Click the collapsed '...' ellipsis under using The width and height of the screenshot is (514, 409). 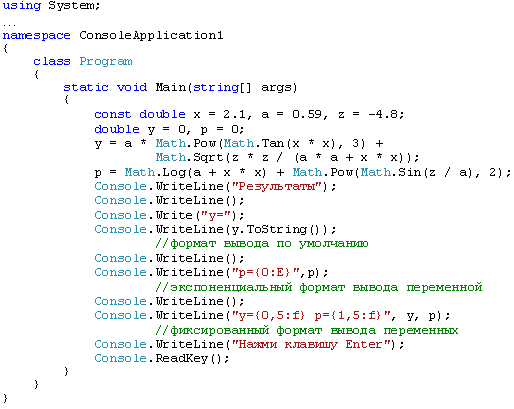[9, 24]
